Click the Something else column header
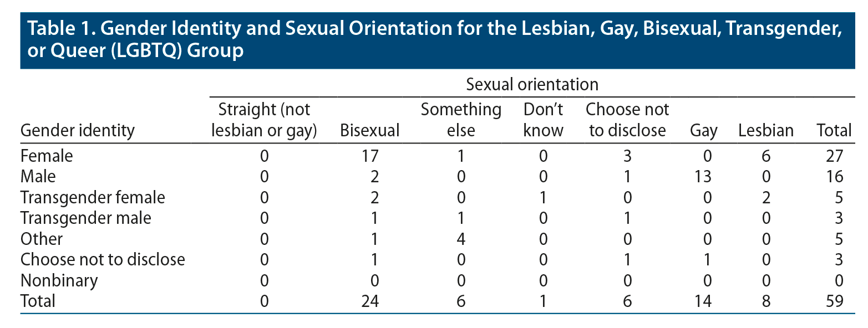Viewport: 868px width, 328px height. pos(461,120)
